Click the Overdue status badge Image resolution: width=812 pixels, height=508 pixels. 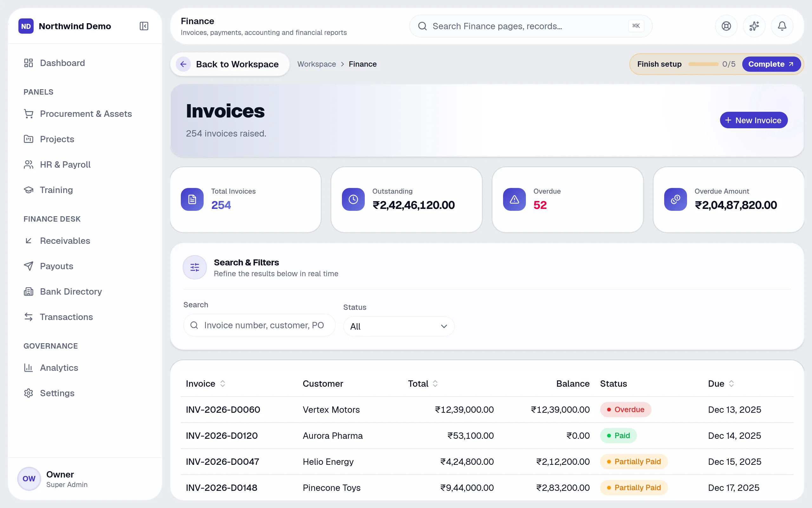(625, 410)
